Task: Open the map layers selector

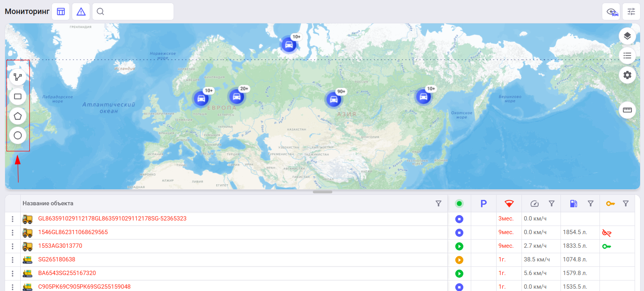Action: tap(627, 36)
